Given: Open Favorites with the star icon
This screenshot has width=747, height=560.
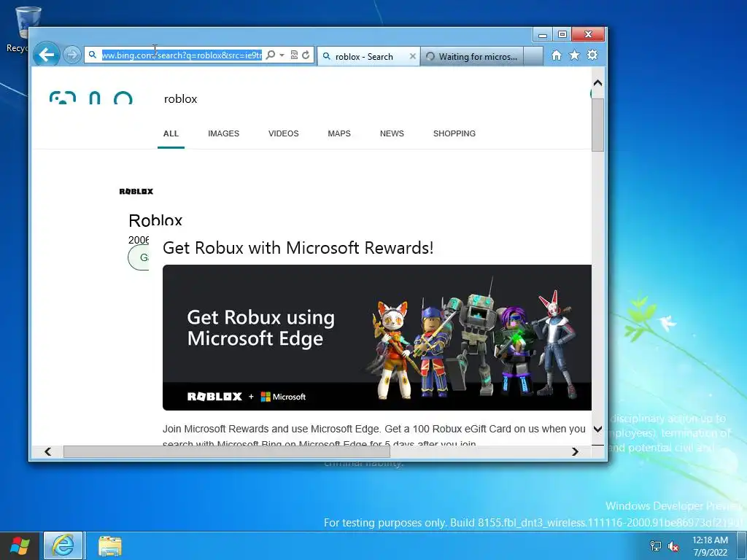Looking at the screenshot, I should (x=575, y=55).
